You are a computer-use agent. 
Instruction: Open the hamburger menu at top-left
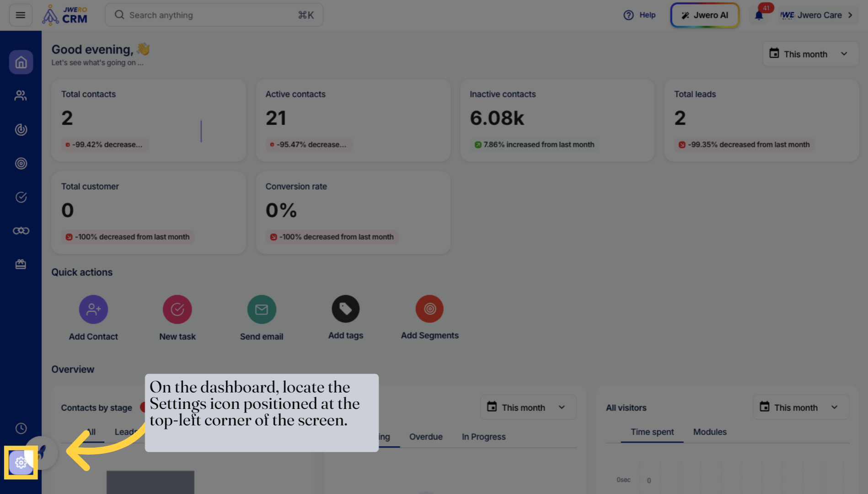click(20, 15)
